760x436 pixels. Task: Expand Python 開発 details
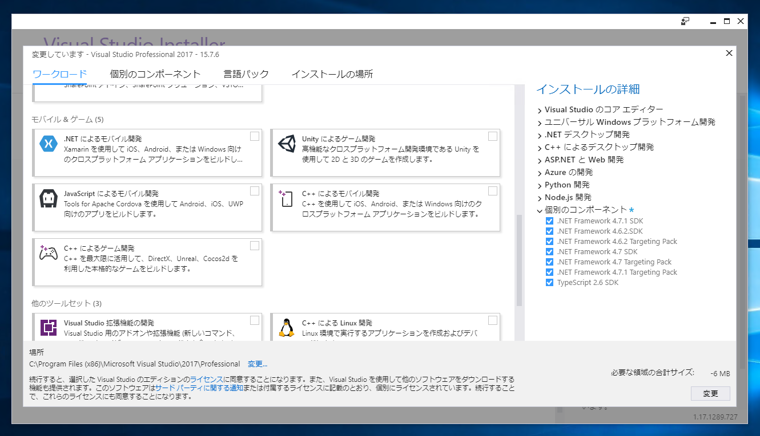pyautogui.click(x=539, y=186)
